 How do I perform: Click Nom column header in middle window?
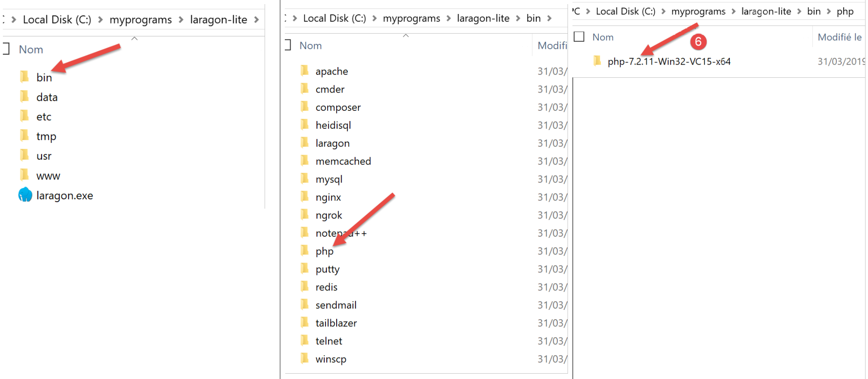coord(311,46)
